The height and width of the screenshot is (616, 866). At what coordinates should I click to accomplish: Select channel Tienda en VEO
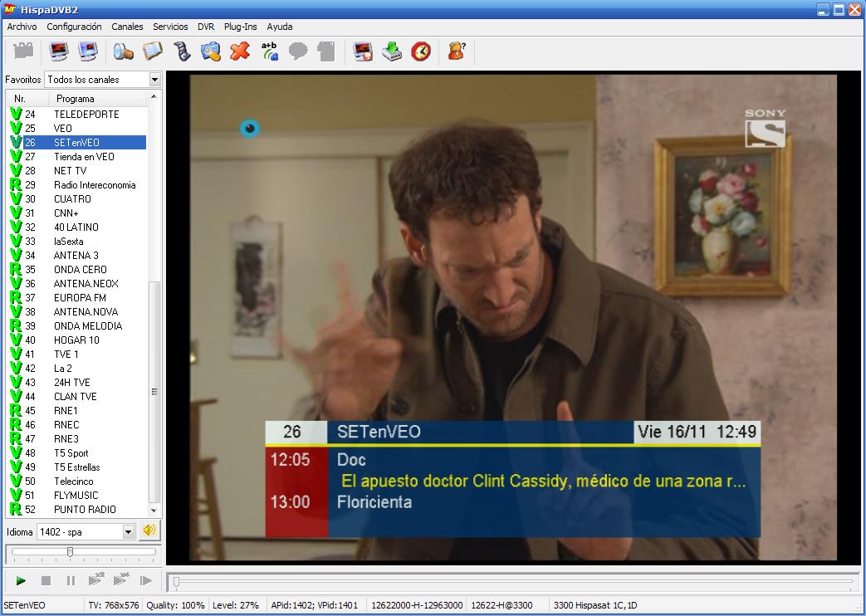78,156
